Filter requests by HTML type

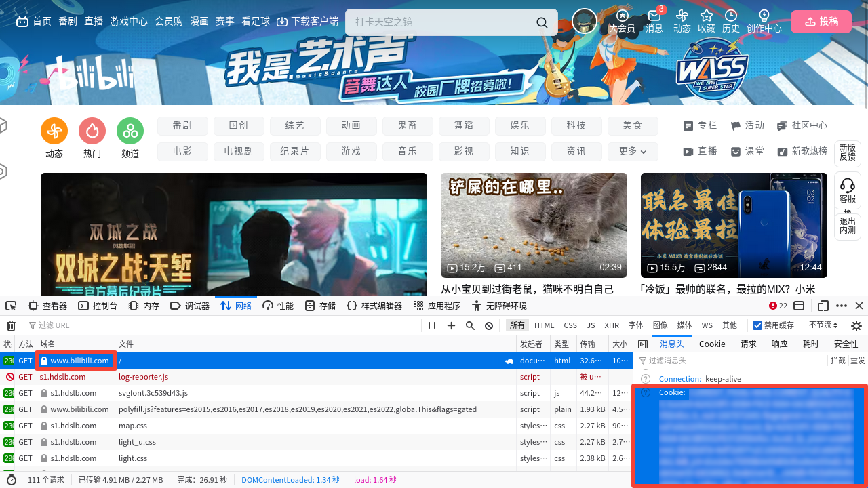(544, 326)
